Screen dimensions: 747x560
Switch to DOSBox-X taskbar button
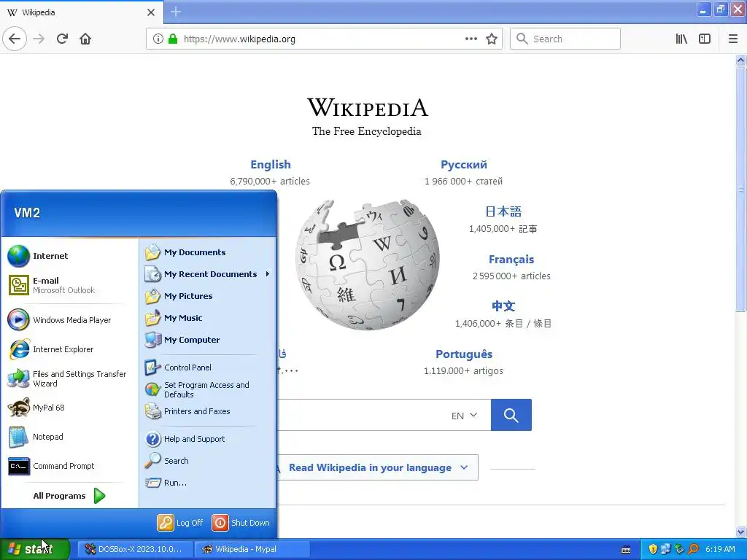[x=135, y=549]
